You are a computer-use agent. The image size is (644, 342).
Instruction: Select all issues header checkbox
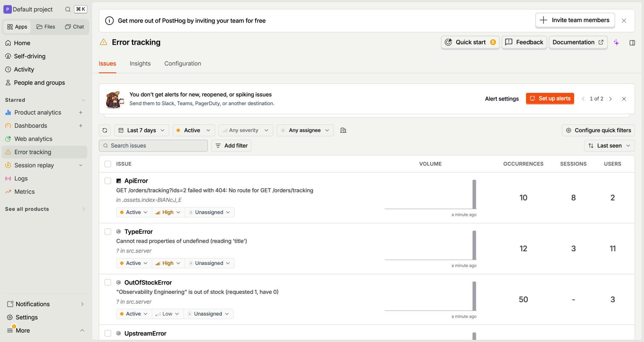[108, 164]
